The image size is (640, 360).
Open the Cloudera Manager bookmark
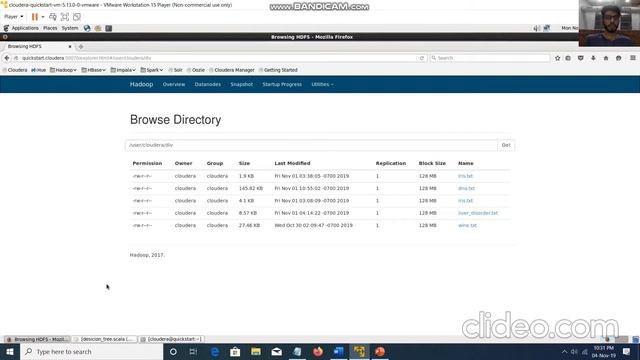coord(231,70)
